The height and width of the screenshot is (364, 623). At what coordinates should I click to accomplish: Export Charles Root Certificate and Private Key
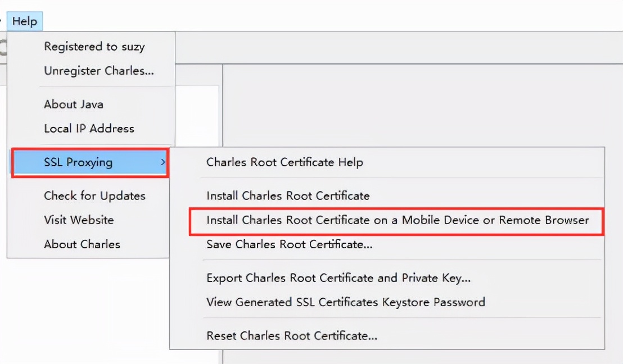click(387, 278)
